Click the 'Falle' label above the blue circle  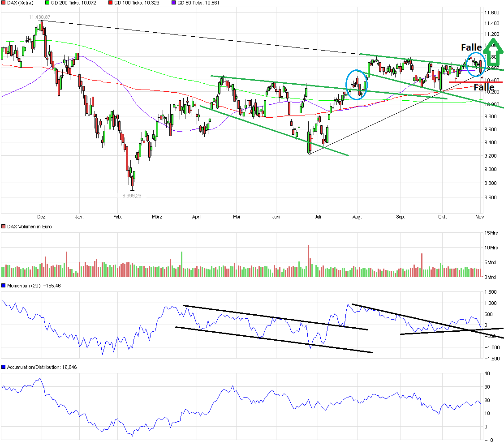point(472,47)
